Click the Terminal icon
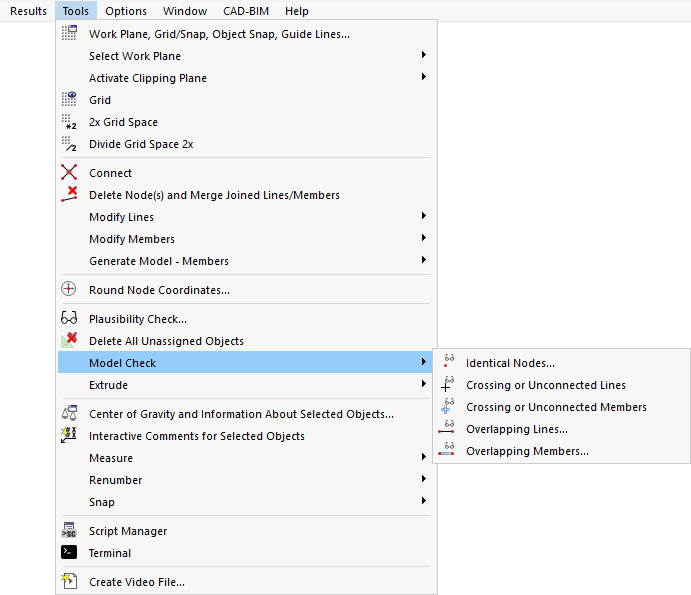 point(69,553)
